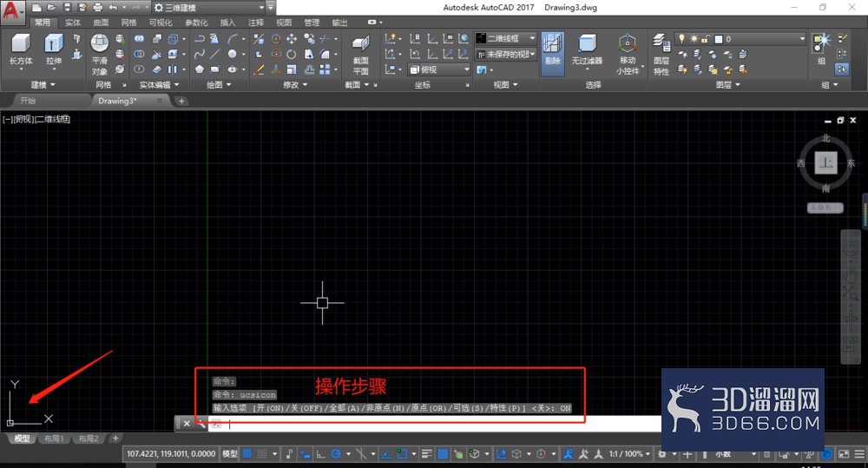Open the 1:1 / 100% annotation scale dropdown

pos(629,454)
